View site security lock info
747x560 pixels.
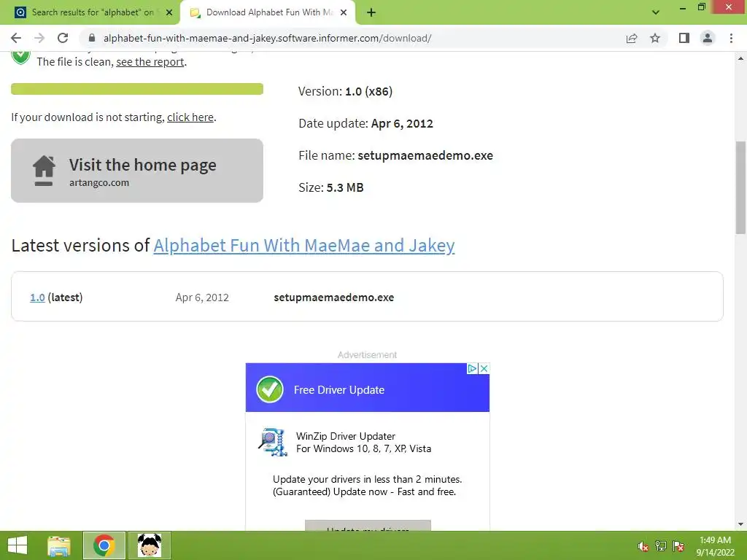(x=92, y=38)
